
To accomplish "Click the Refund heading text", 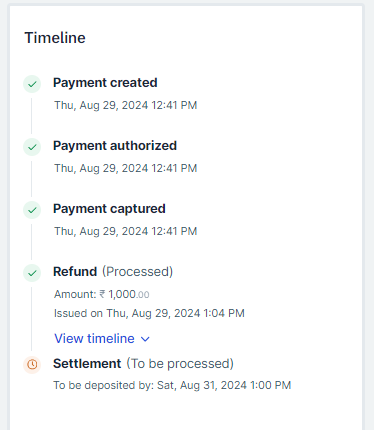I will [75, 272].
